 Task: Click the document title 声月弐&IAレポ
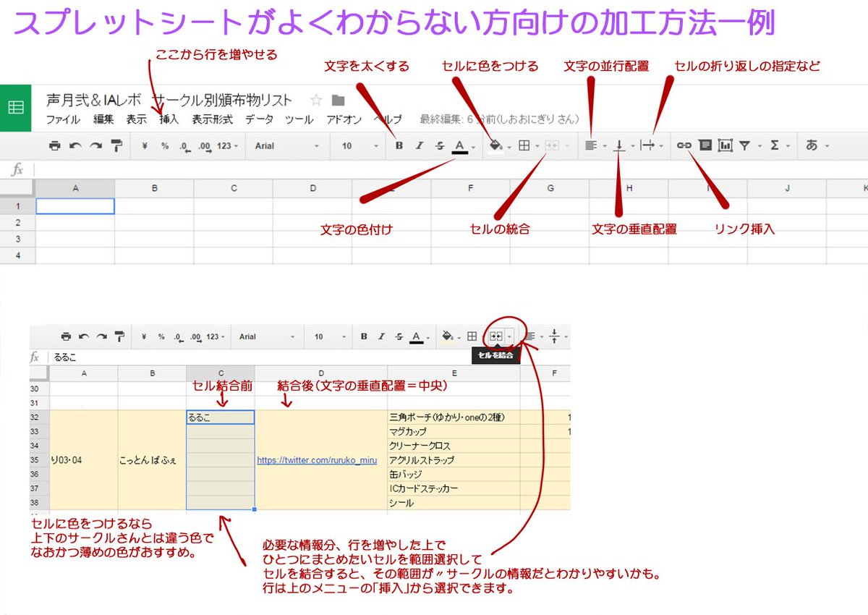tap(169, 100)
